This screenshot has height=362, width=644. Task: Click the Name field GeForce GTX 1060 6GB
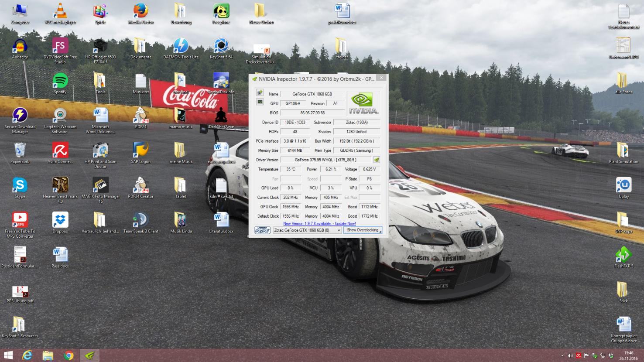tap(312, 94)
